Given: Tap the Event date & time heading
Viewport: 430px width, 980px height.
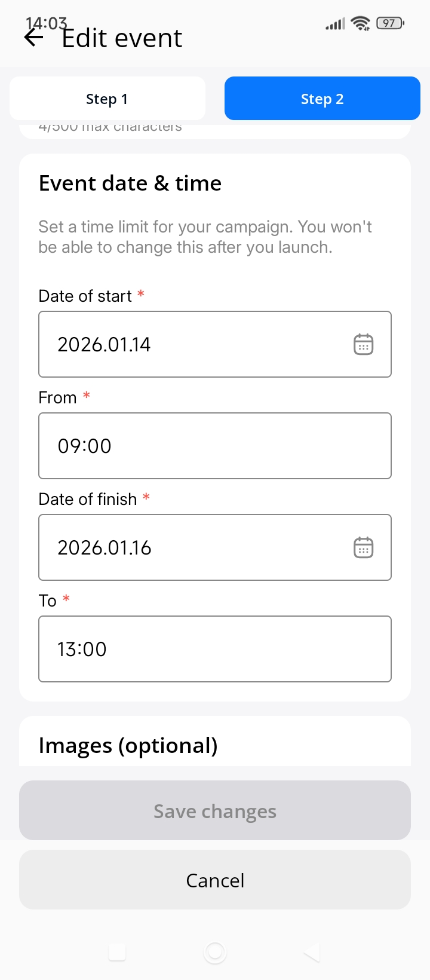Looking at the screenshot, I should pos(130,183).
